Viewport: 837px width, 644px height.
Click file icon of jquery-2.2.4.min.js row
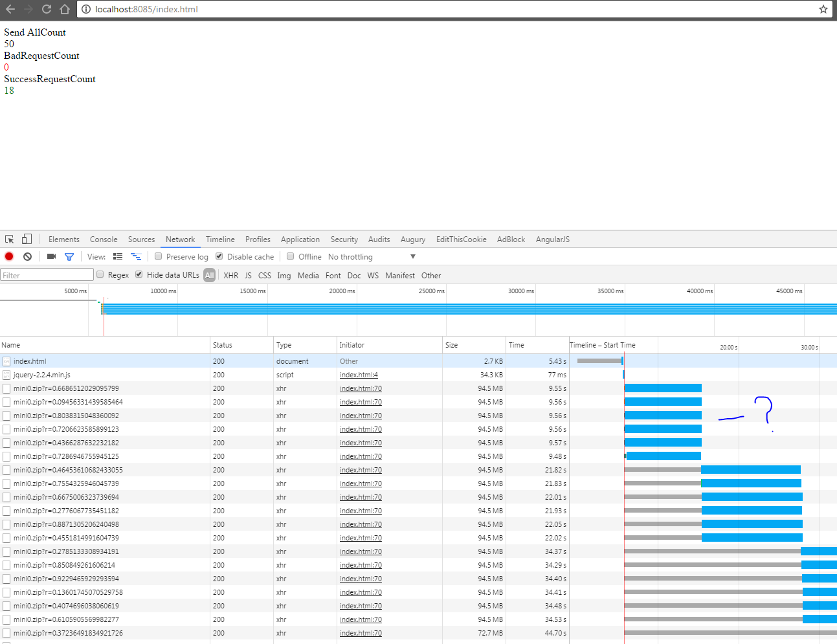coord(6,375)
